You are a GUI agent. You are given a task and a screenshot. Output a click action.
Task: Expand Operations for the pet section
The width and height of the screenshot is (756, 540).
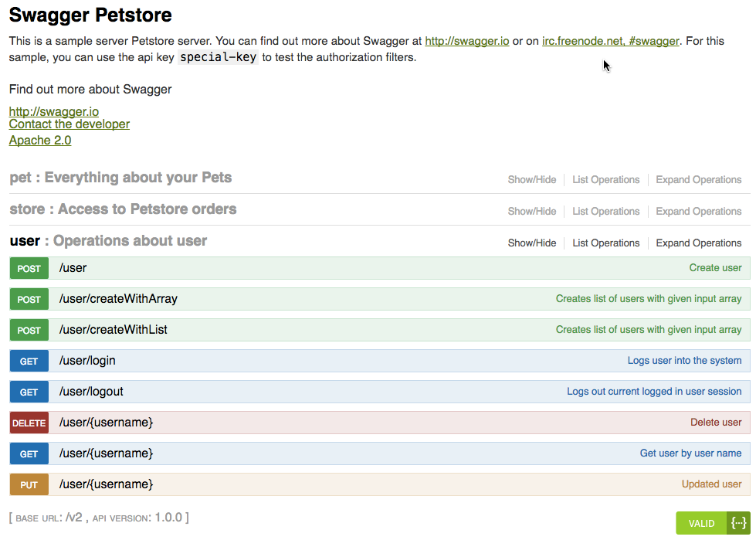pyautogui.click(x=698, y=179)
